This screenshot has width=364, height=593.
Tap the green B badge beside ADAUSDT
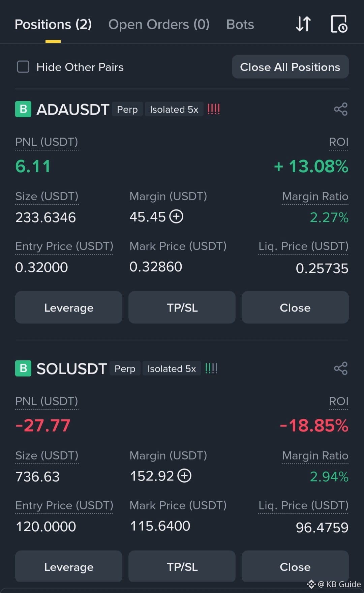click(23, 109)
